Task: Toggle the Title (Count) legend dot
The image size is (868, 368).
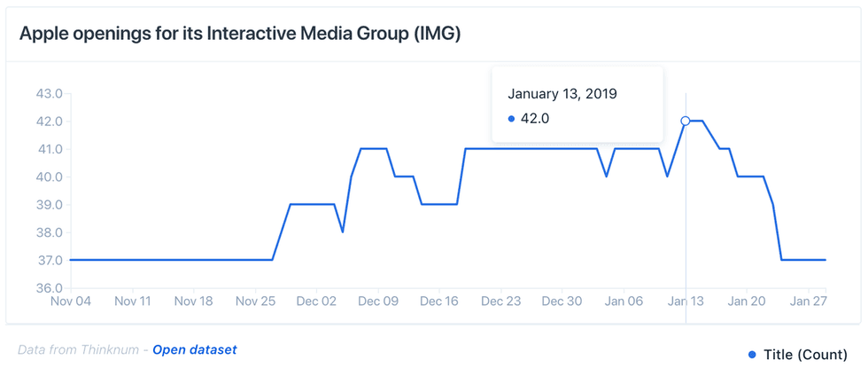Action: pos(753,355)
